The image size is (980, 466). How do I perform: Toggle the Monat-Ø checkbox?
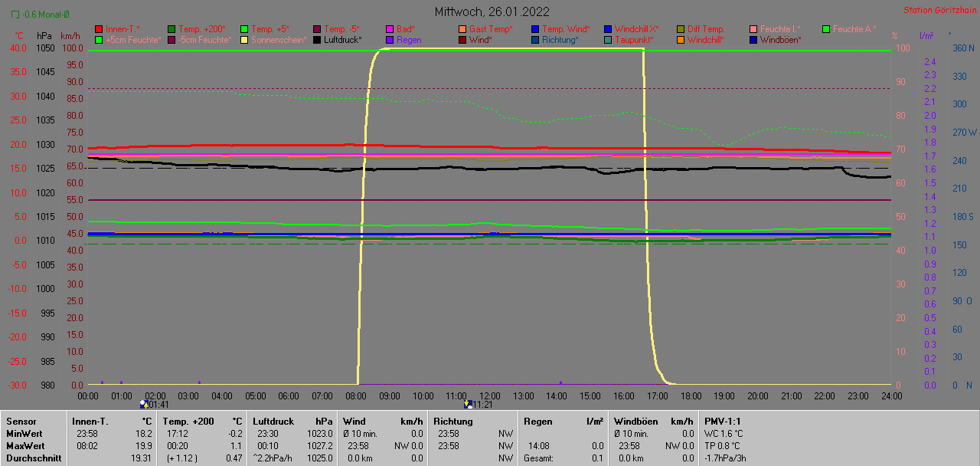click(x=15, y=15)
